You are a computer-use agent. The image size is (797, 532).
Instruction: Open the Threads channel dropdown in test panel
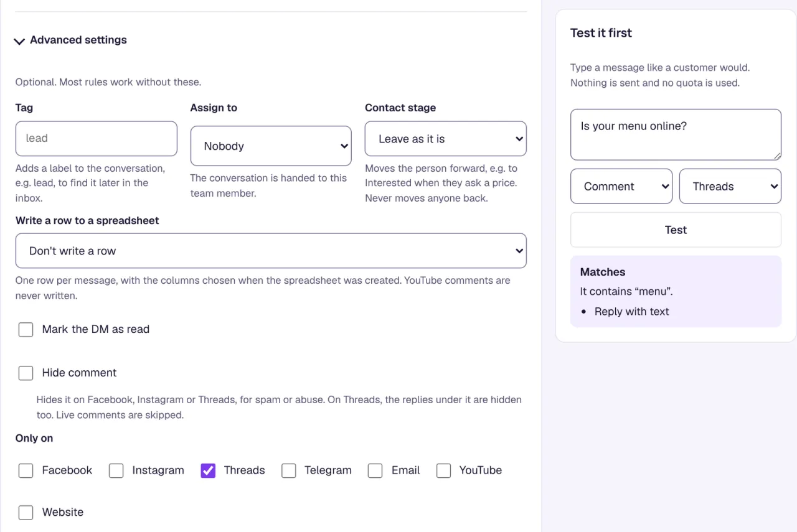coord(730,186)
